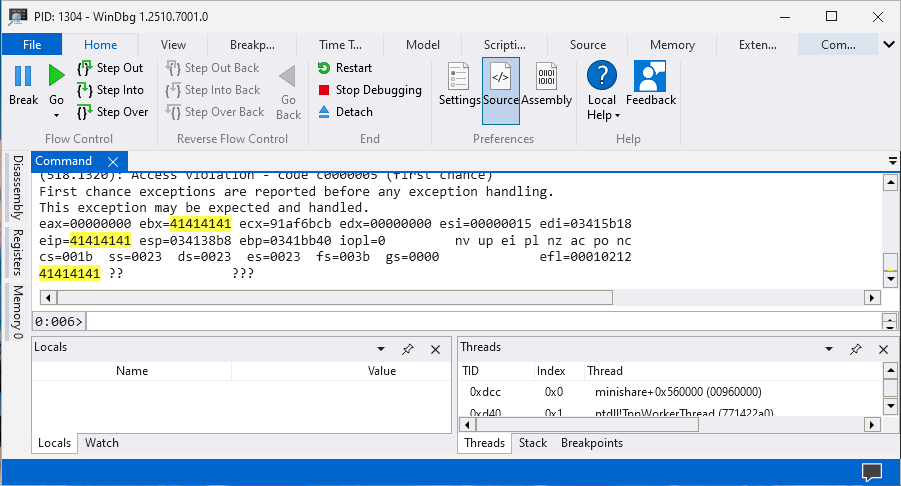The height and width of the screenshot is (486, 901).
Task: Click the Break execution icon
Action: 23,77
